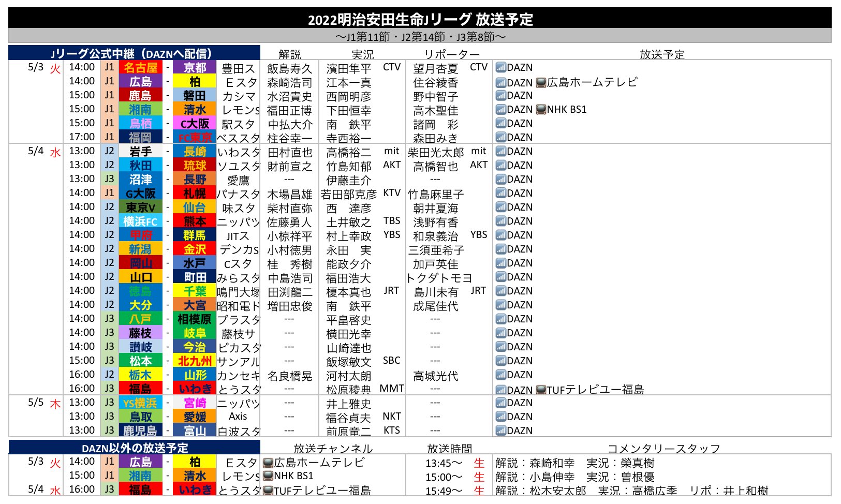Click the DAZN streaming icon for 名古屋 vs 京都

pos(501,67)
